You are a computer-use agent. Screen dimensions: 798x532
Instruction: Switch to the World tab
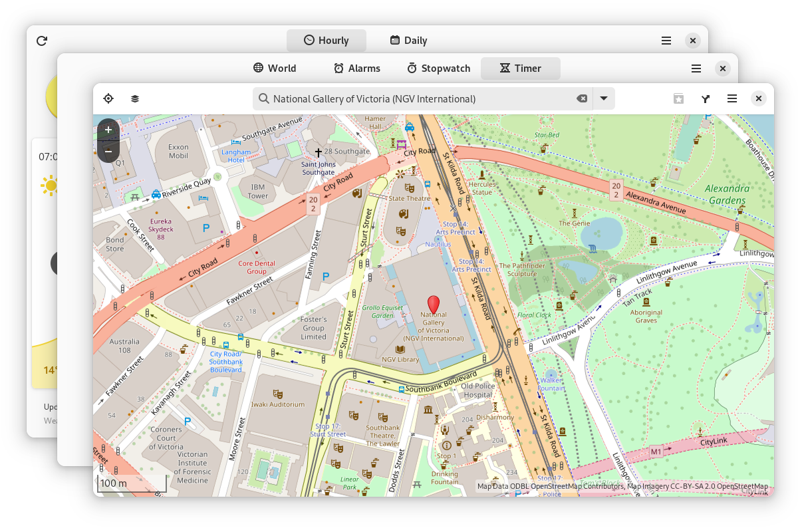pyautogui.click(x=275, y=68)
